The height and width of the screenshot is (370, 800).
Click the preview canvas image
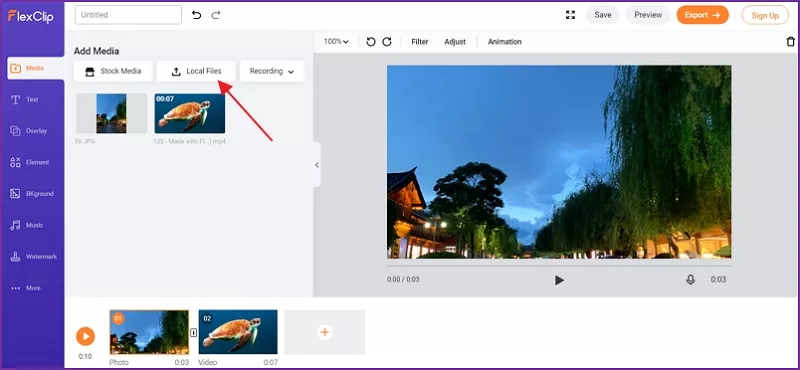point(559,162)
